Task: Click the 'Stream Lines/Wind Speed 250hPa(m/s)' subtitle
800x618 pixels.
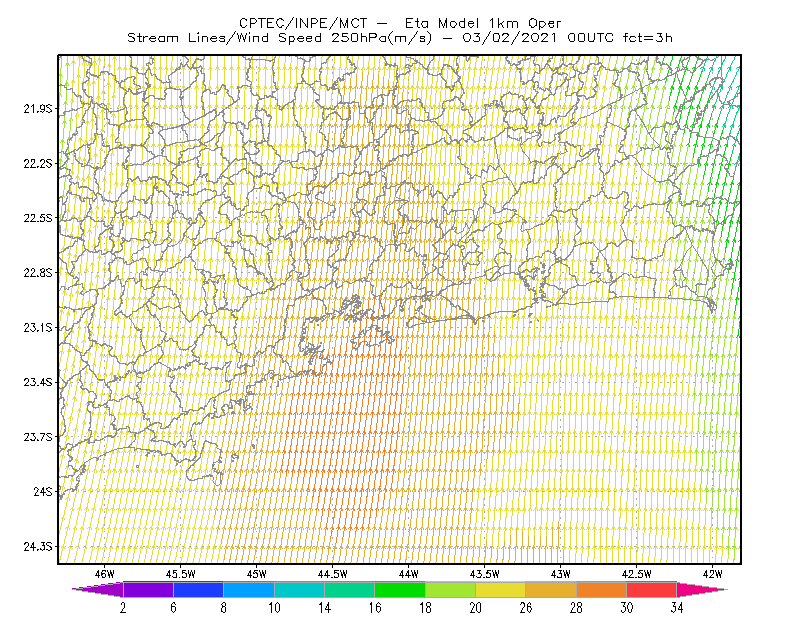Action: [x=279, y=38]
